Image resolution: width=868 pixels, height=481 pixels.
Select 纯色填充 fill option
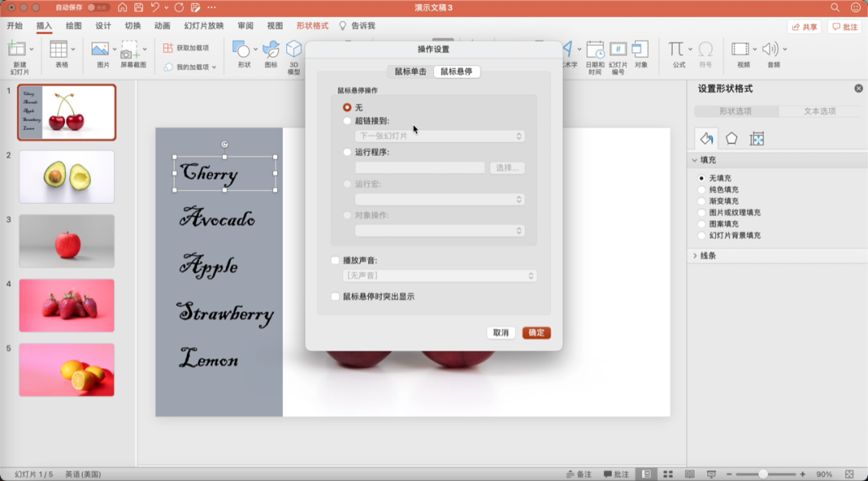702,190
